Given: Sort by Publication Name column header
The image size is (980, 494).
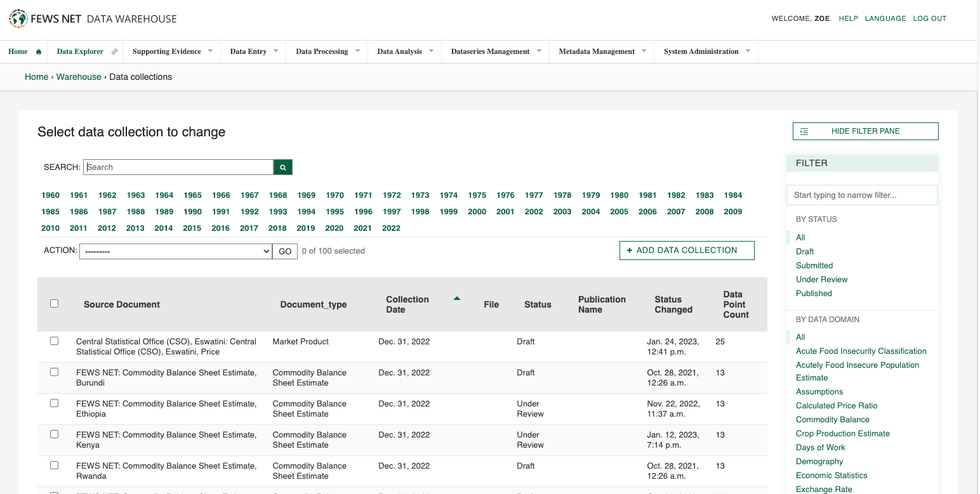Looking at the screenshot, I should coord(602,304).
